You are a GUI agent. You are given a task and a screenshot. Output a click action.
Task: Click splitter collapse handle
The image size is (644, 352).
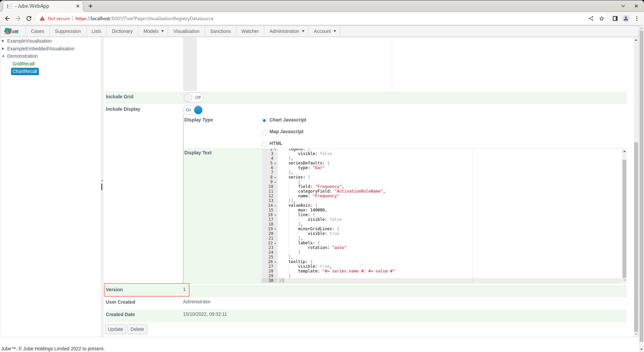point(102,181)
